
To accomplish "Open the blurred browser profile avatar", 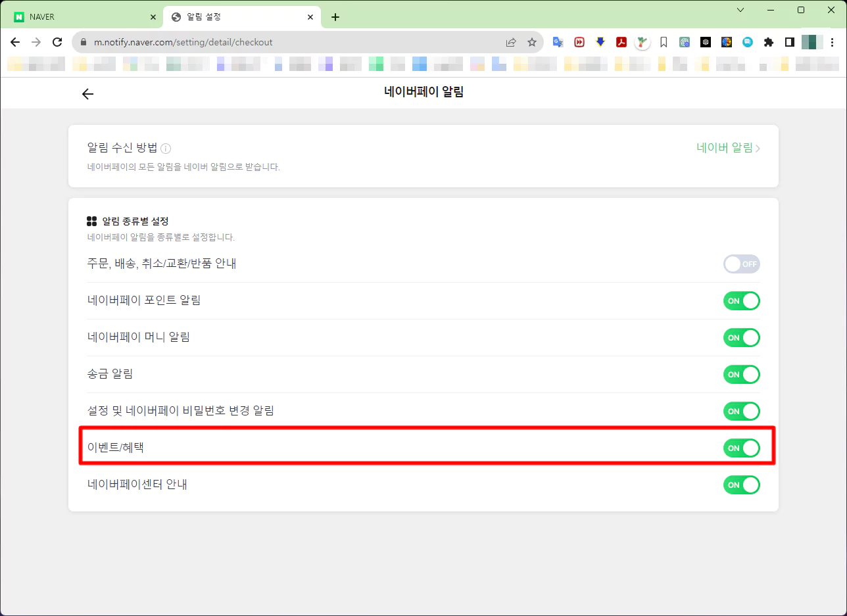I will click(813, 42).
